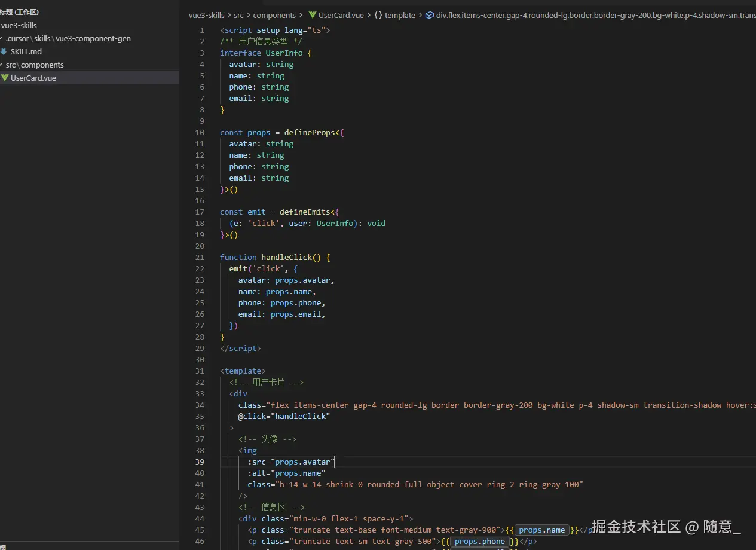Click name: props.name, on line 24

pyautogui.click(x=277, y=291)
